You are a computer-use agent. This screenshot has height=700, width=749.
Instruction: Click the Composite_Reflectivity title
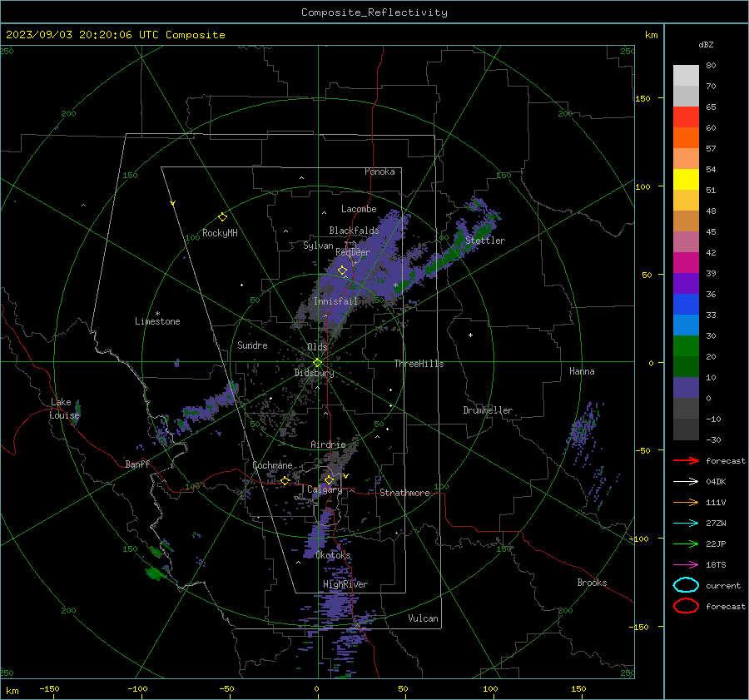pyautogui.click(x=374, y=12)
